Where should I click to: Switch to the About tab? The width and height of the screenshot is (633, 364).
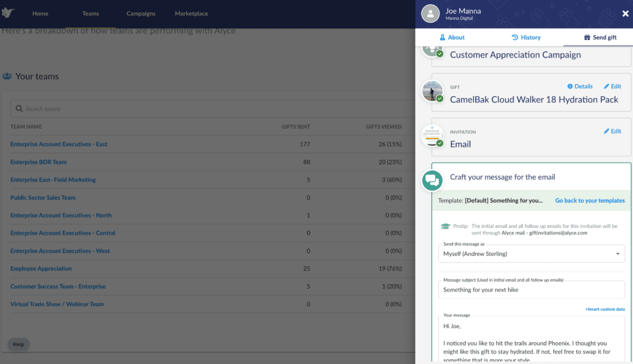452,38
